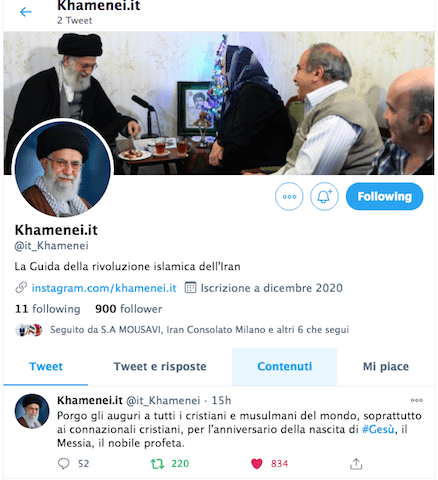The width and height of the screenshot is (438, 480).
Task: Click the reply icon on the tweet
Action: (x=64, y=464)
